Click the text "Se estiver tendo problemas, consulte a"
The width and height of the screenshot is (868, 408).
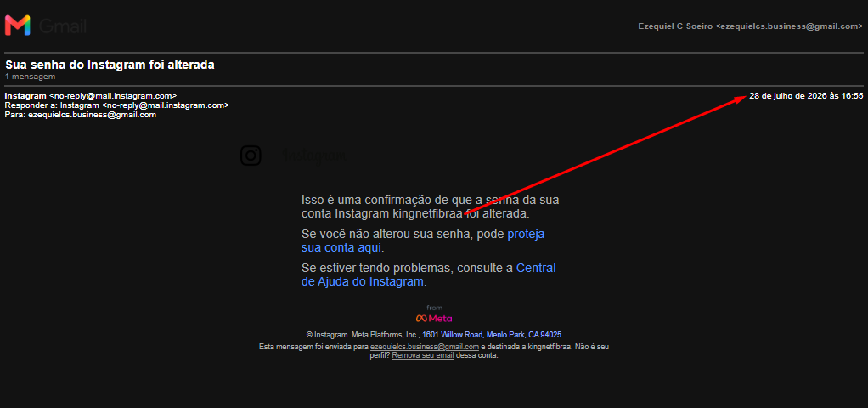pyautogui.click(x=408, y=269)
